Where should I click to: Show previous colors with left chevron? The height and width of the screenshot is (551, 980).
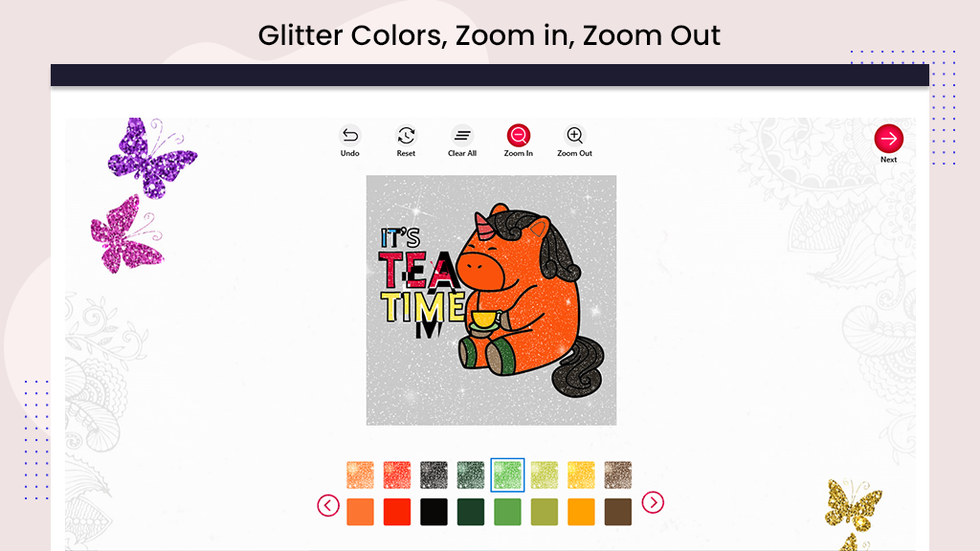click(328, 505)
